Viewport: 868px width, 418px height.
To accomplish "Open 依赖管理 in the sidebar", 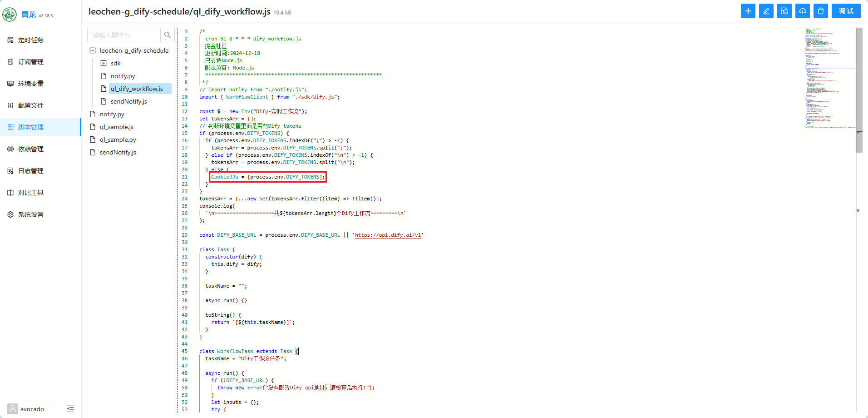I will click(31, 149).
